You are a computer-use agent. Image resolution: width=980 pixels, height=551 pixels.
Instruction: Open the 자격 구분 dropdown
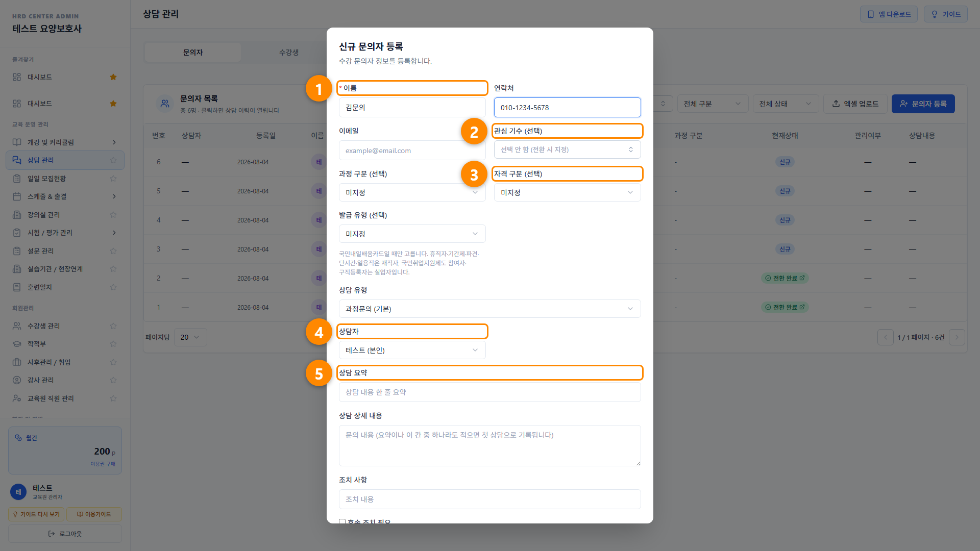click(567, 192)
